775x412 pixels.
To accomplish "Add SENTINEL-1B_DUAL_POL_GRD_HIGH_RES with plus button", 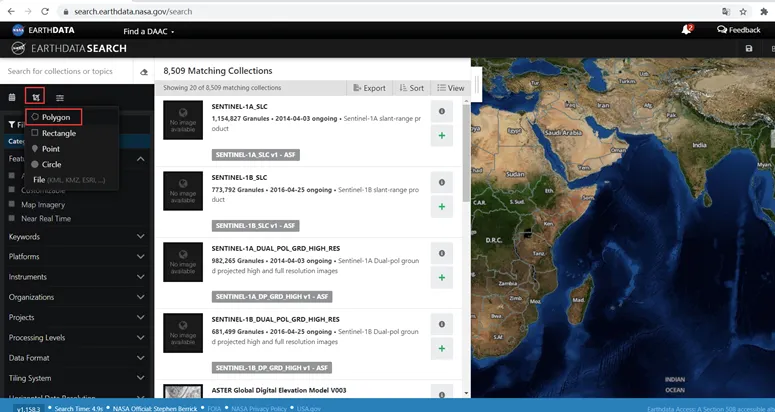I will pyautogui.click(x=442, y=348).
